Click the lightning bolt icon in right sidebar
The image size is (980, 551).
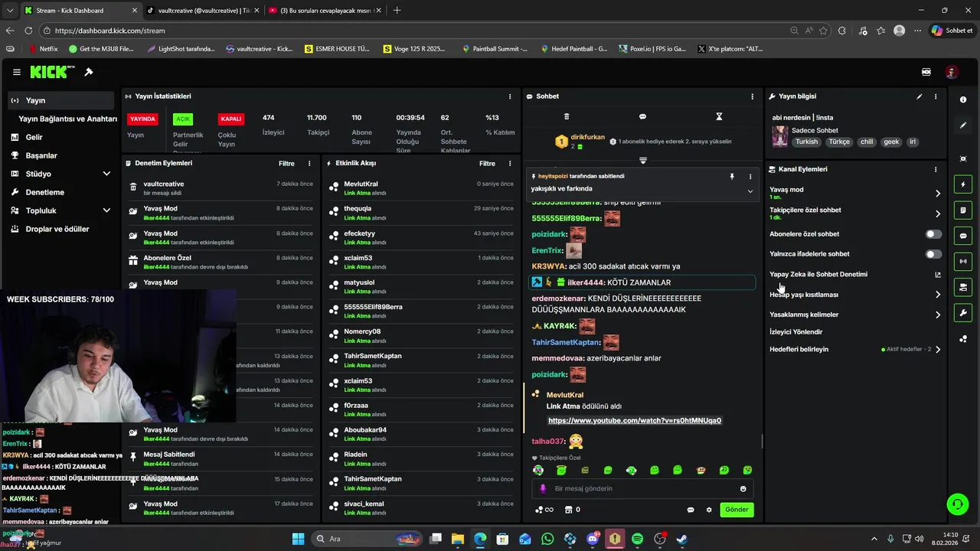point(963,184)
